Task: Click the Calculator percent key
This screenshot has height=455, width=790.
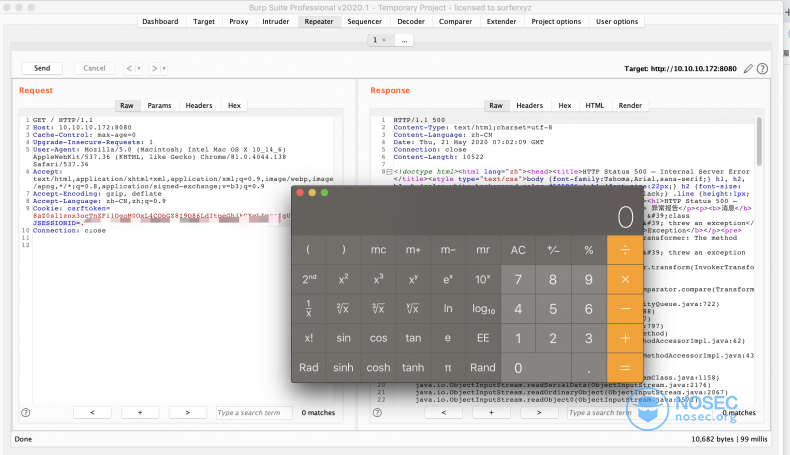Action: click(588, 250)
